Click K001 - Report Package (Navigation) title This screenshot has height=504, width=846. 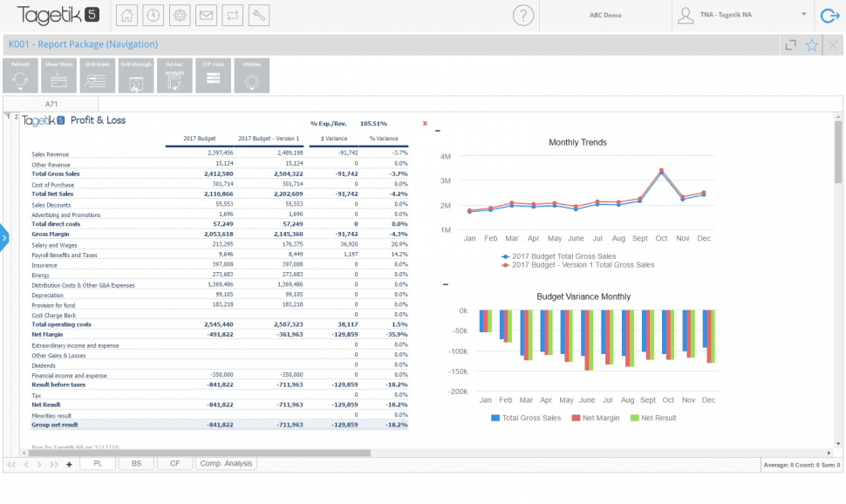point(83,44)
